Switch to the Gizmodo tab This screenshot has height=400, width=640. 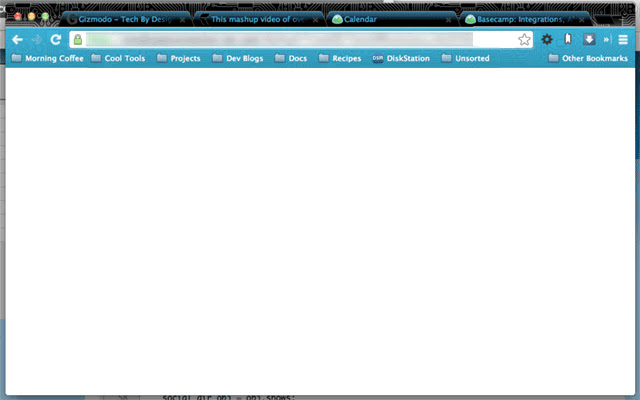pyautogui.click(x=126, y=19)
